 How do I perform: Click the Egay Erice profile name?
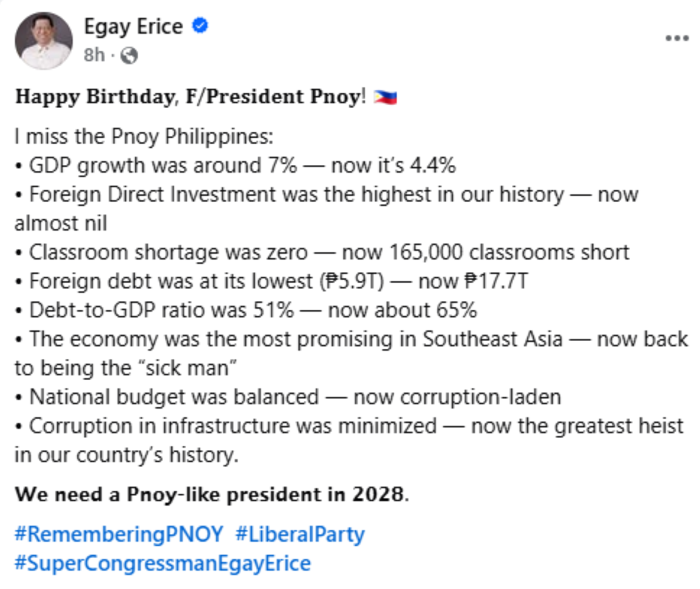pyautogui.click(x=133, y=26)
